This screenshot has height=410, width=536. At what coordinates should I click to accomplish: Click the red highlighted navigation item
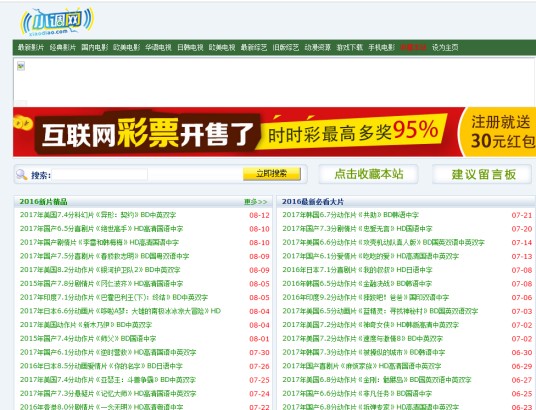413,48
